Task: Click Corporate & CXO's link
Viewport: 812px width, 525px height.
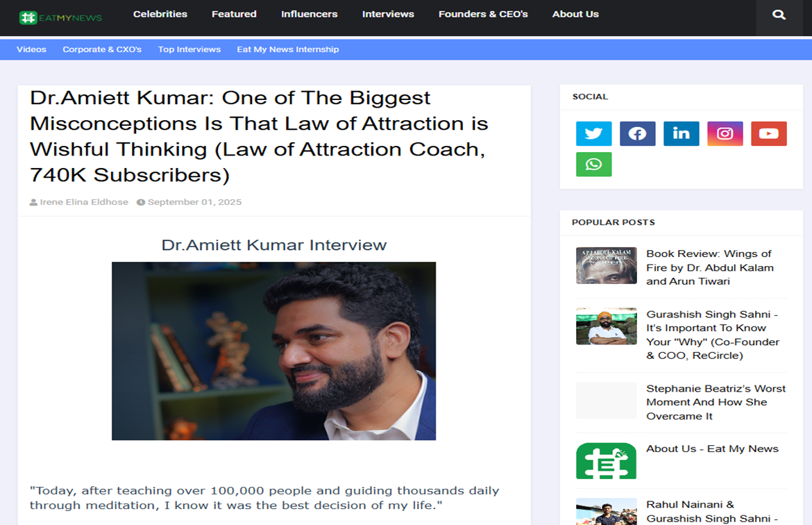Action: [102, 49]
